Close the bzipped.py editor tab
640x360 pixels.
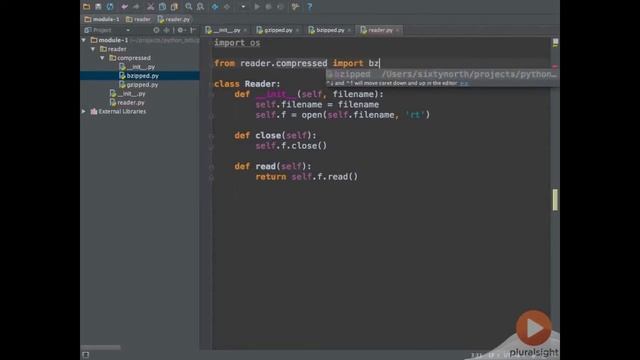(349, 30)
